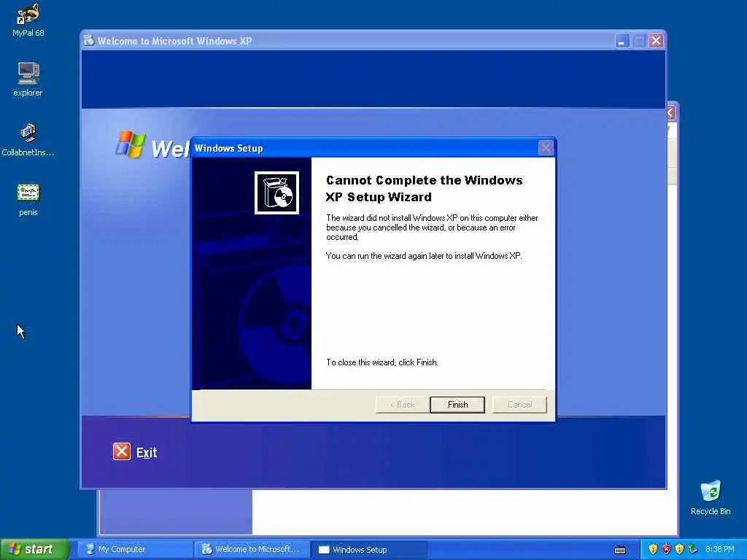Select the CollabnetIns... desktop icon
Screen dimensions: 747x560
coord(28,139)
